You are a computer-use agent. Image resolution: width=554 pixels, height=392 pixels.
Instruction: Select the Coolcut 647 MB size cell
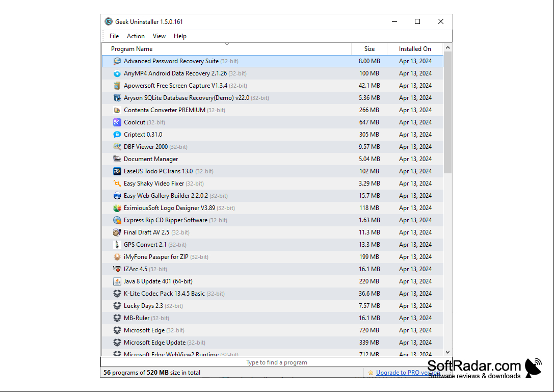(369, 122)
